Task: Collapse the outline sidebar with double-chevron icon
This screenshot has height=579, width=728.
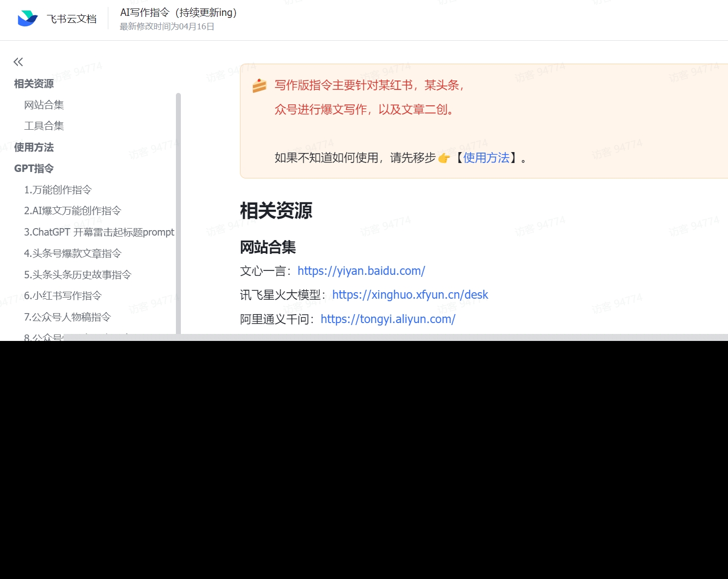Action: (x=18, y=62)
